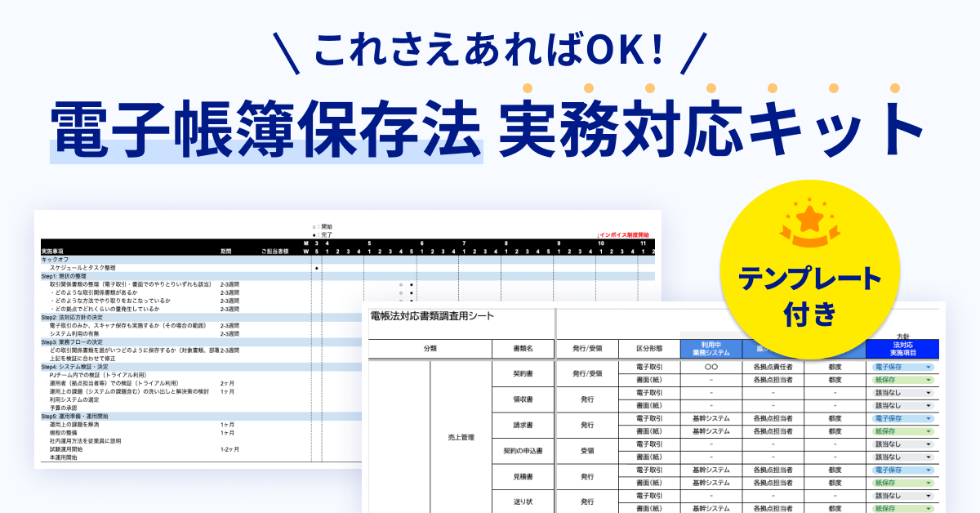Click the ○：開始 legend entry
The width and height of the screenshot is (980, 513).
tap(323, 226)
